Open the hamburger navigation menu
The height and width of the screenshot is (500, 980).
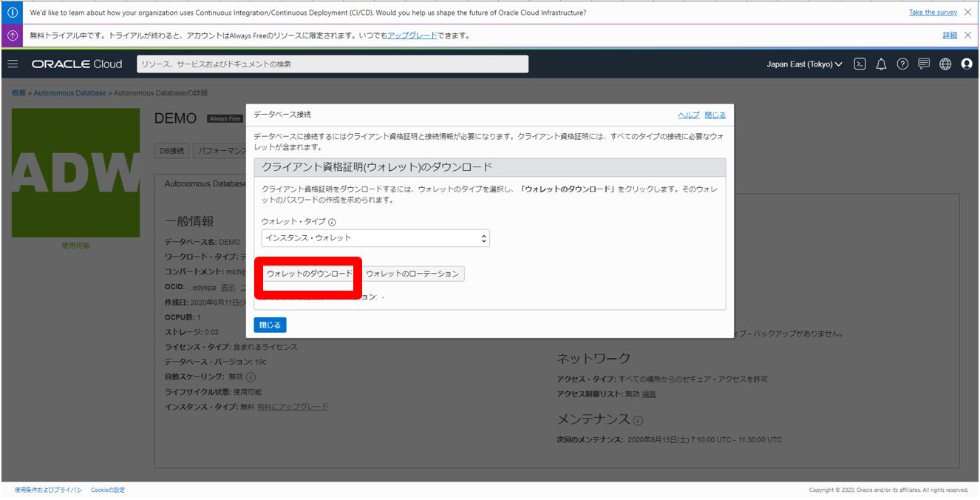13,64
